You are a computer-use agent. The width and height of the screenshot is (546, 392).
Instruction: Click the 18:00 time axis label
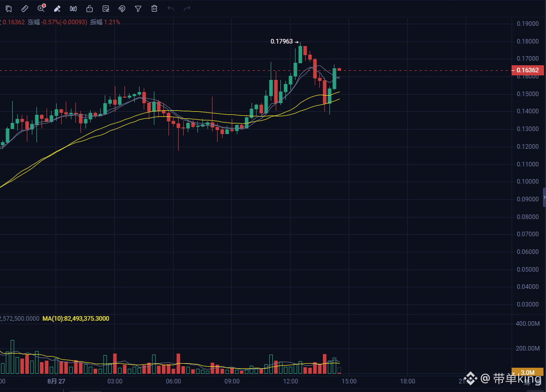click(x=407, y=381)
